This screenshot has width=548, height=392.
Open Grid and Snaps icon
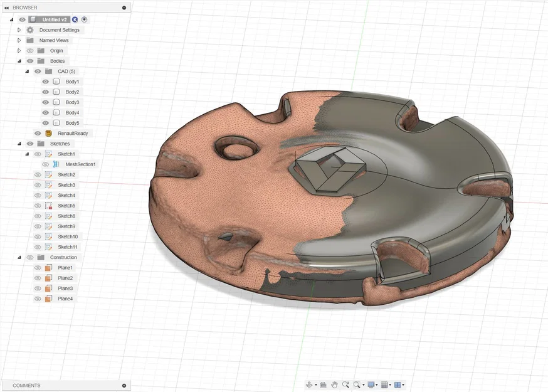[x=384, y=384]
